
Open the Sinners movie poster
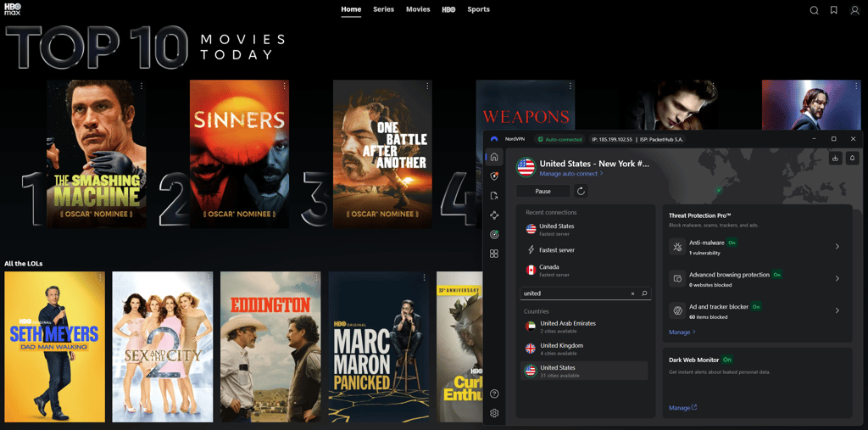point(239,154)
